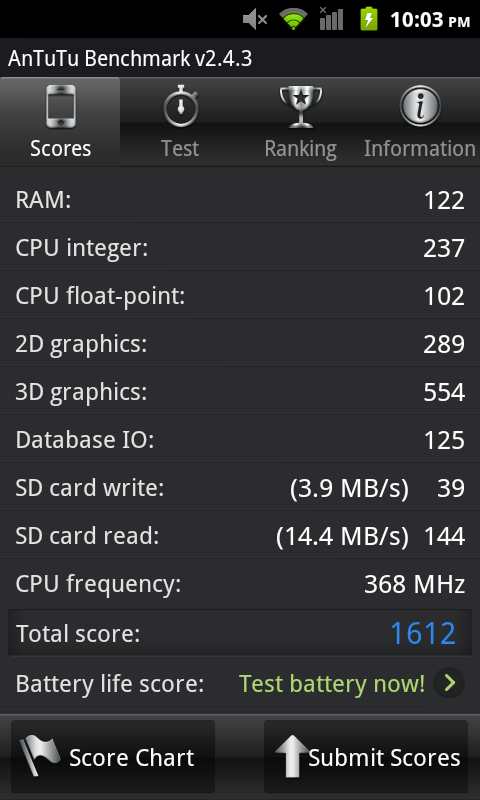480x800 pixels.
Task: Switch to the Test tab label
Action: pos(180,148)
